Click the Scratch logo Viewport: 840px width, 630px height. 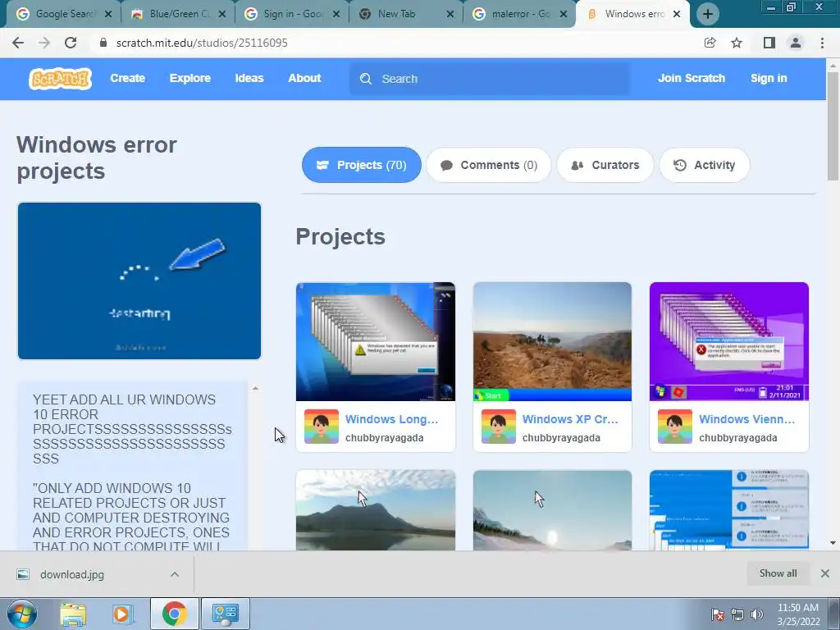pyautogui.click(x=60, y=78)
